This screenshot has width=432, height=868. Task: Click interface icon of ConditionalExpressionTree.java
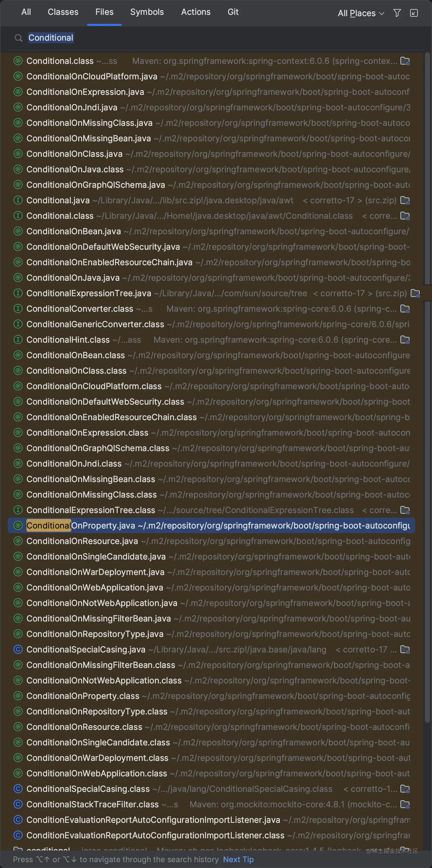[x=18, y=294]
